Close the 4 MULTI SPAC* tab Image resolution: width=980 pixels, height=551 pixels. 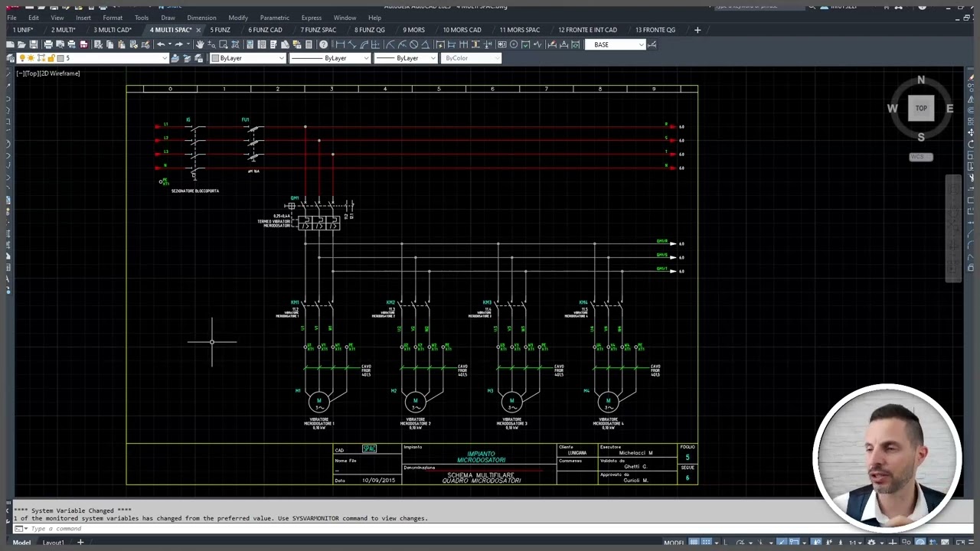(x=198, y=30)
